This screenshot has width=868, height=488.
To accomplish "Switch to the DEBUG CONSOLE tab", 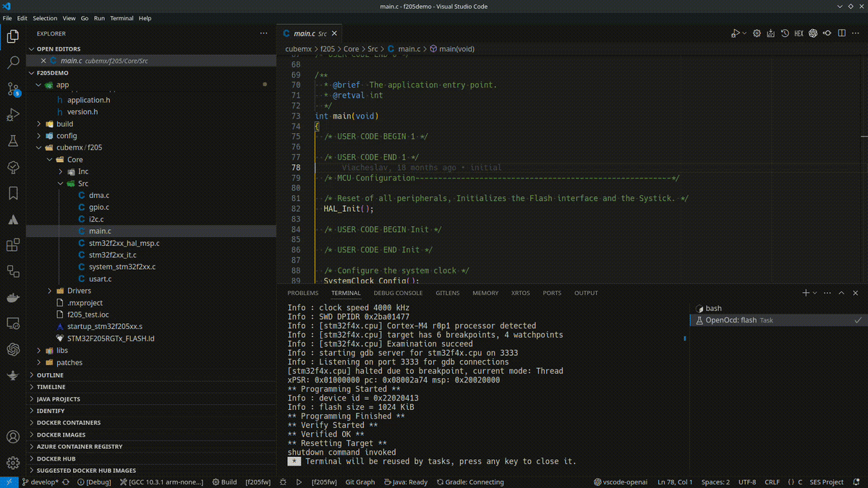I will point(398,293).
